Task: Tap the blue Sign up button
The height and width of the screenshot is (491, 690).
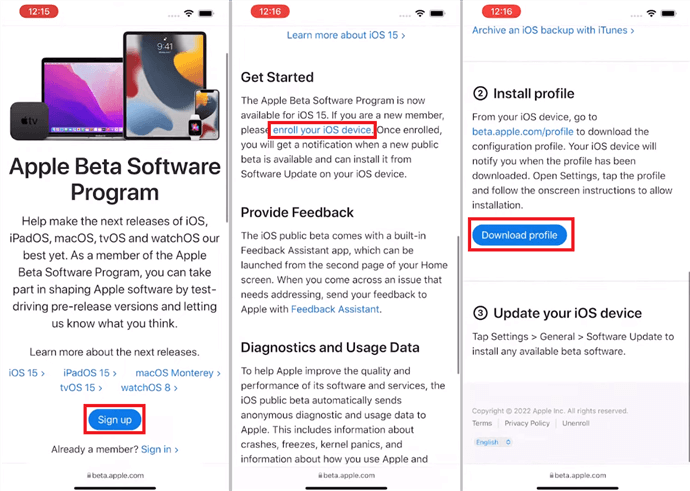Action: click(114, 420)
